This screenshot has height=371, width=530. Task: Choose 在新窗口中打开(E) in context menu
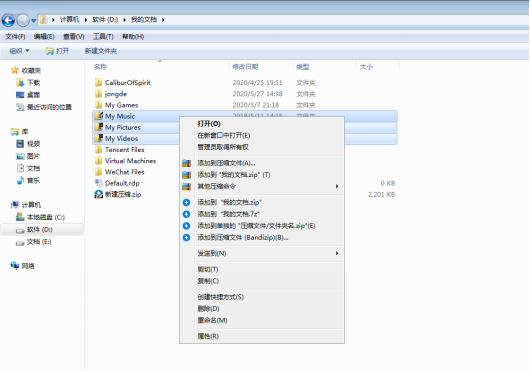(224, 135)
